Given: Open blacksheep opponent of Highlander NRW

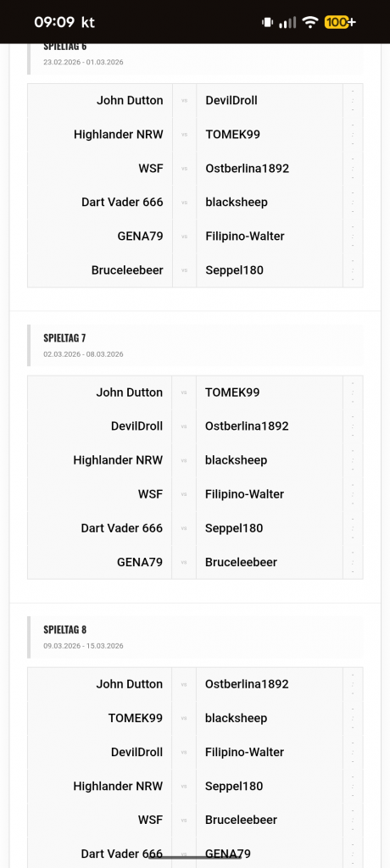Looking at the screenshot, I should [236, 460].
